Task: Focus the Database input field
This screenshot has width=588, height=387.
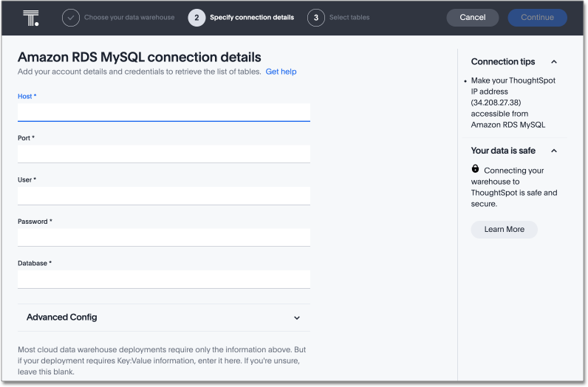Action: (163, 279)
